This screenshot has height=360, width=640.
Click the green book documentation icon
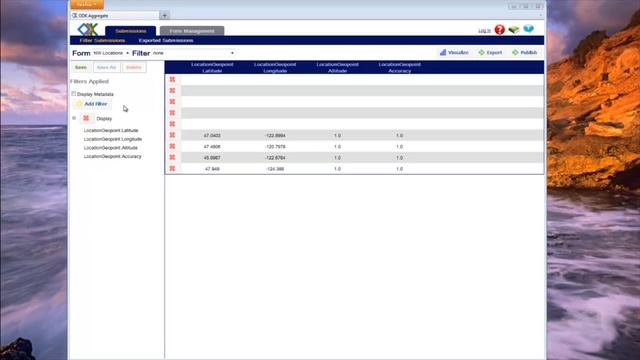(x=514, y=29)
